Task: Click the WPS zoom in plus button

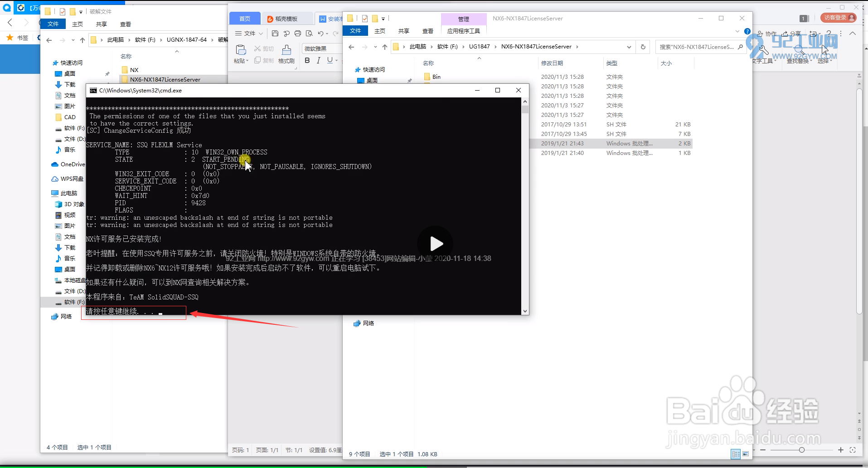Action: (x=840, y=450)
